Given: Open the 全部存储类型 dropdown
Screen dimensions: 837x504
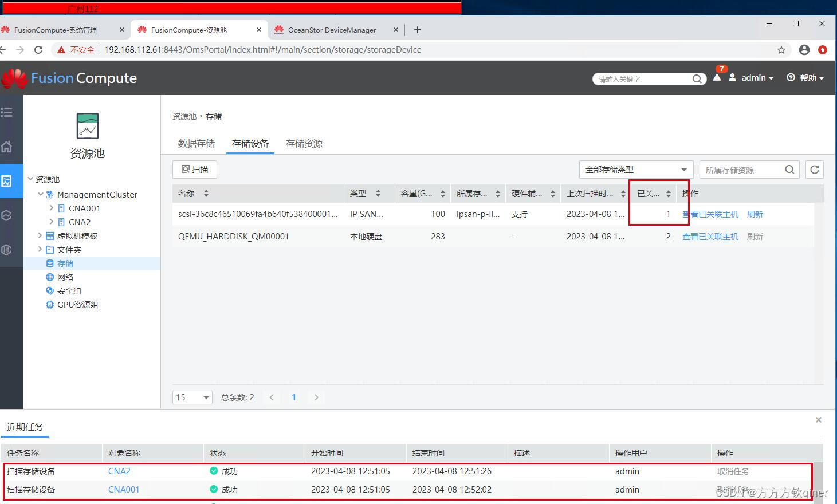Looking at the screenshot, I should [636, 170].
